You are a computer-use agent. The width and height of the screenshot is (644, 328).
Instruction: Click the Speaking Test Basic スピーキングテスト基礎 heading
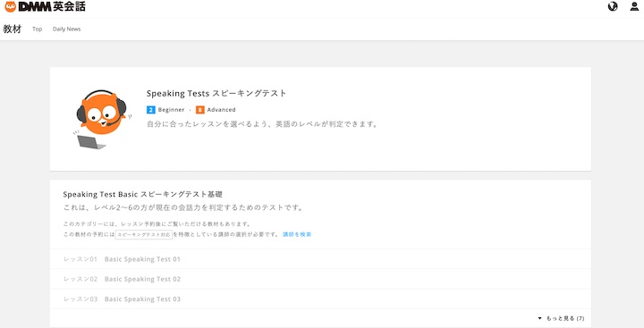tap(143, 194)
